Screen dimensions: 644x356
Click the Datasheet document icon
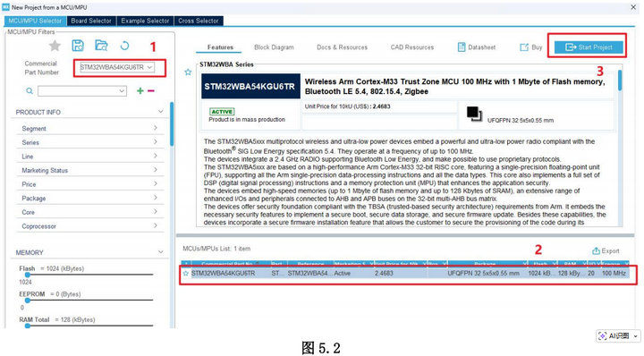[x=462, y=47]
